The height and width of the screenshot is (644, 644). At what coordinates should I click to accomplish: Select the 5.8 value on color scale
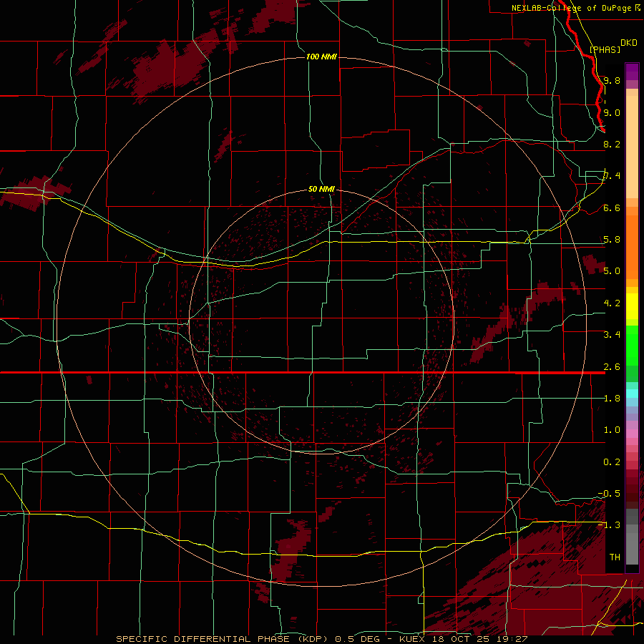[612, 240]
